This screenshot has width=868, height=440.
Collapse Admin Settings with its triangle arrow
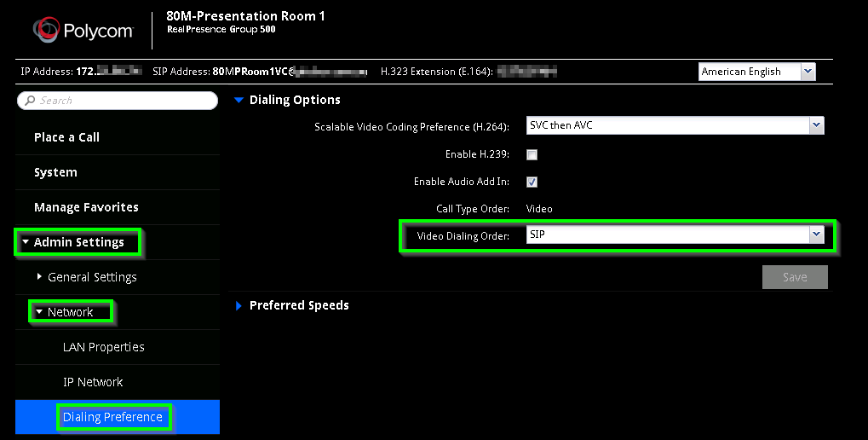tap(26, 242)
